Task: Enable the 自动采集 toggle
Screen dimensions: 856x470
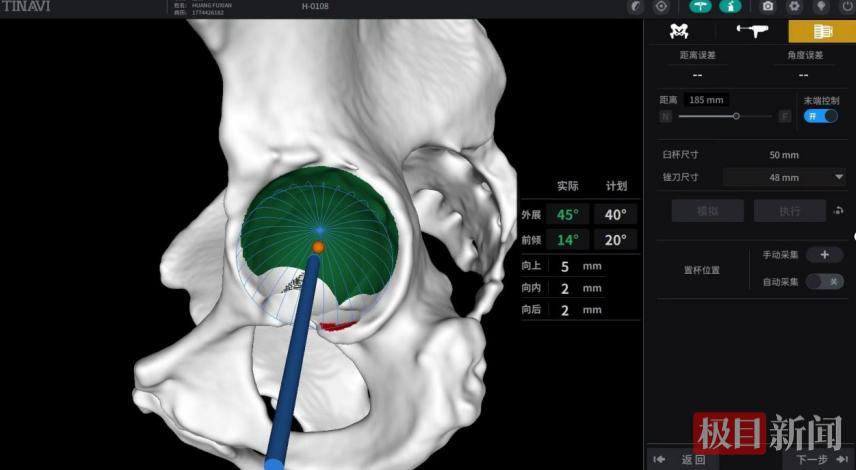Action: [x=825, y=282]
